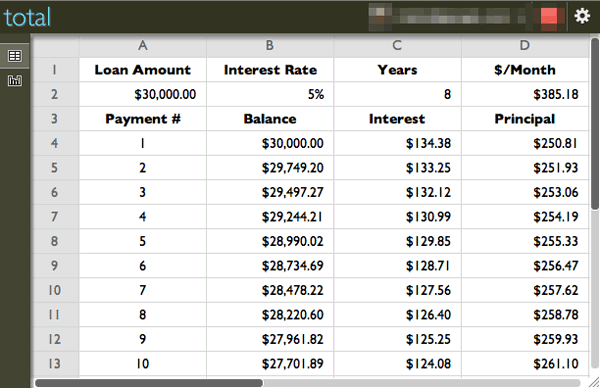
Task: Select row 13 header
Action: click(55, 364)
